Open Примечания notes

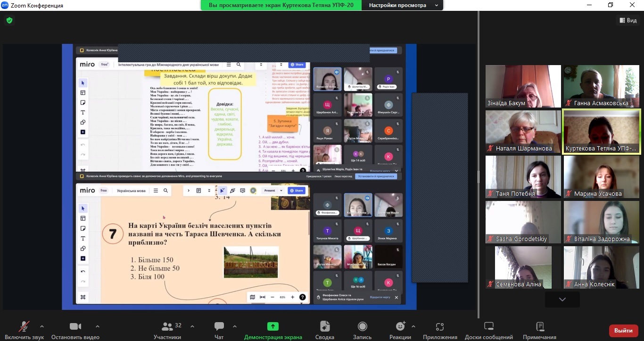[540, 330]
